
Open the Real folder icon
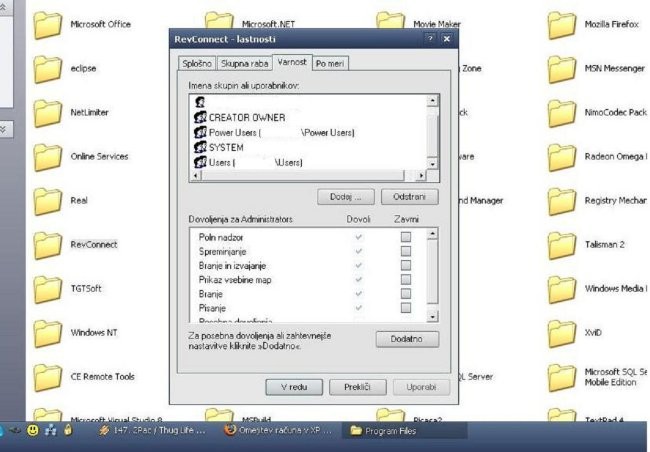point(47,201)
